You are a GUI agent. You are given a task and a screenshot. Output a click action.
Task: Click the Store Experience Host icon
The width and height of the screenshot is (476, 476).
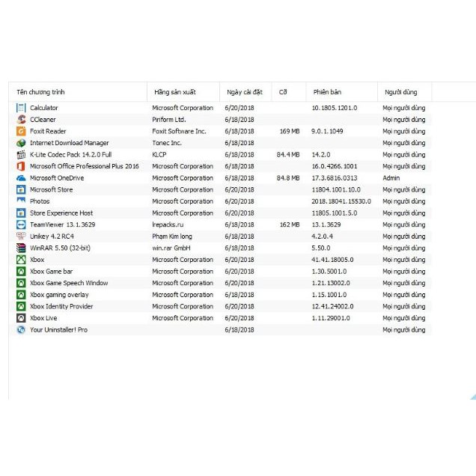tap(21, 213)
